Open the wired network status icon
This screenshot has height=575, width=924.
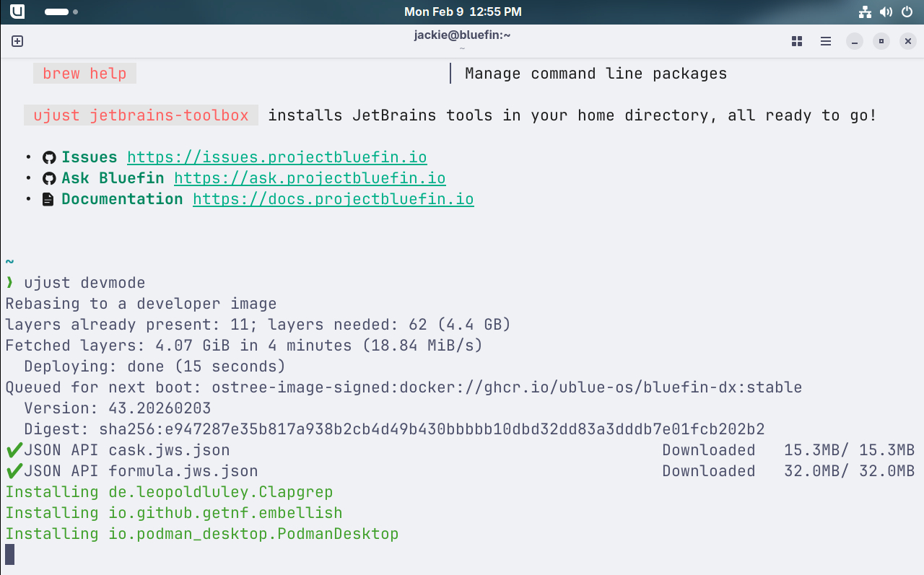[x=865, y=12]
